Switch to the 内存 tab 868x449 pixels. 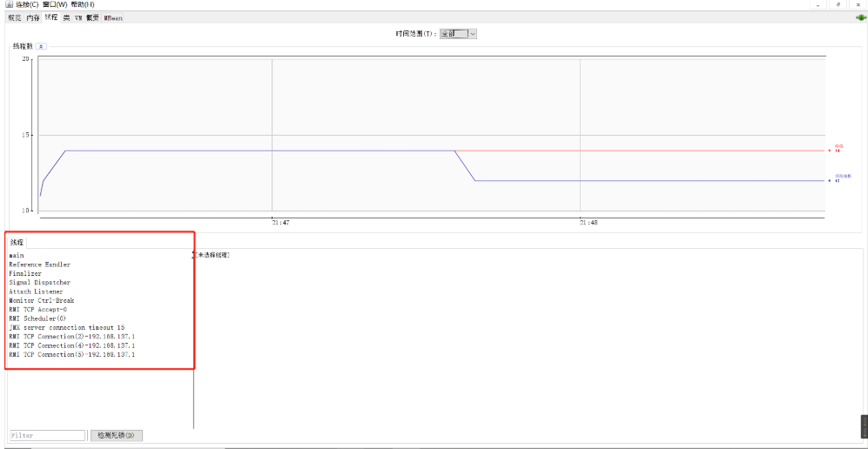33,17
